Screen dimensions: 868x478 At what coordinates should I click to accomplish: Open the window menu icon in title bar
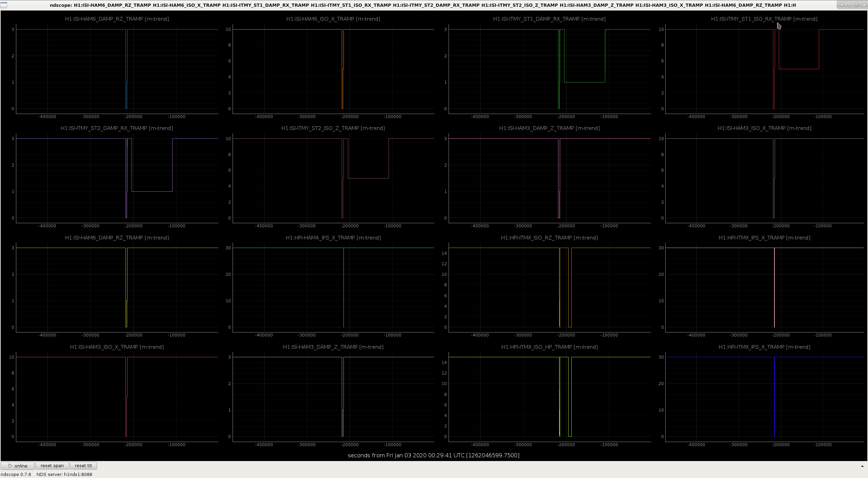coord(4,5)
